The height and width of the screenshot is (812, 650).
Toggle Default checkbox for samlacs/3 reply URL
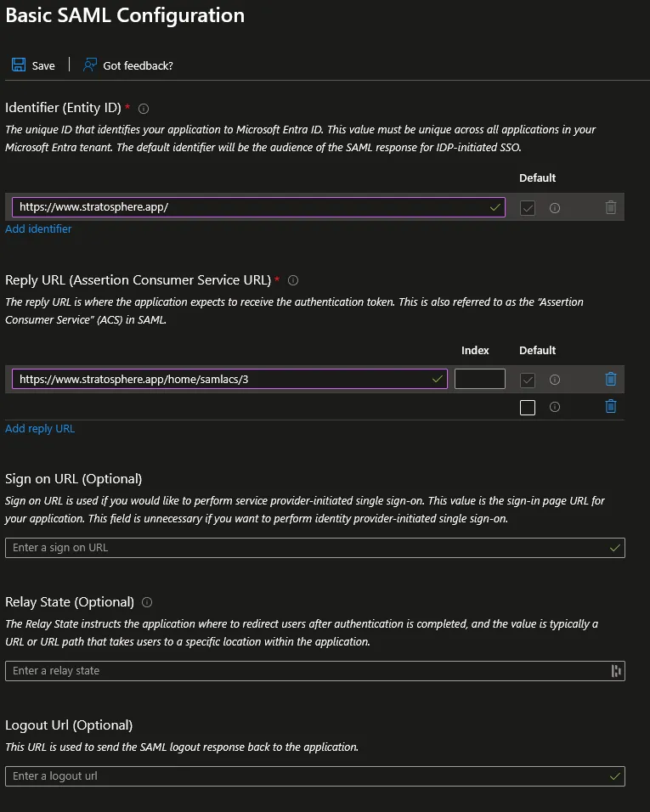[x=528, y=381]
